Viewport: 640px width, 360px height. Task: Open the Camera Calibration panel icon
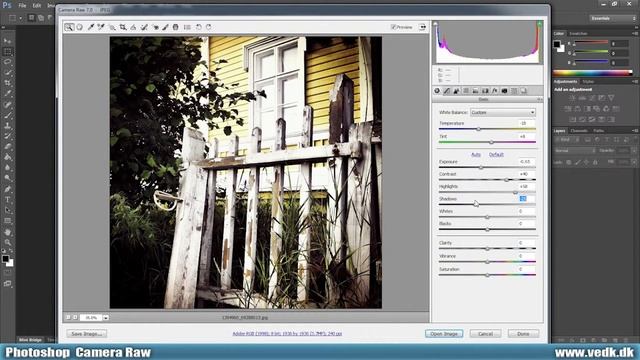click(504, 91)
